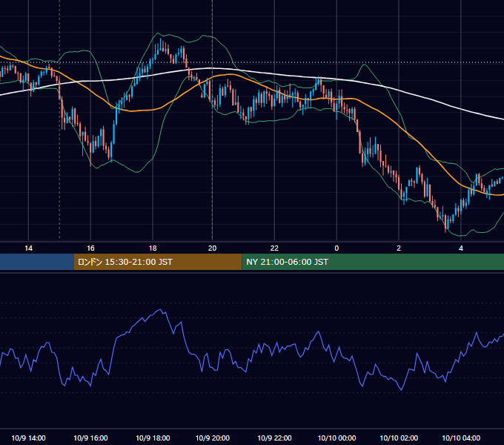Click the 2 hour label on upper axis
The height and width of the screenshot is (445, 504).
pos(399,248)
